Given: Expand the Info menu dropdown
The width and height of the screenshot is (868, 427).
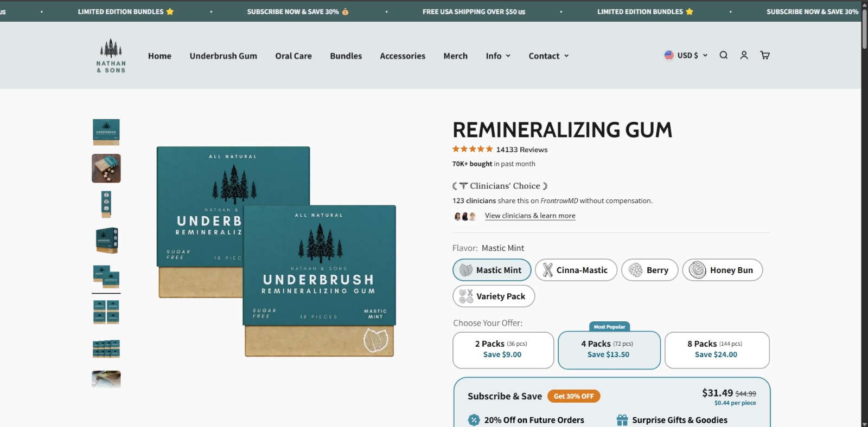Looking at the screenshot, I should pyautogui.click(x=498, y=56).
